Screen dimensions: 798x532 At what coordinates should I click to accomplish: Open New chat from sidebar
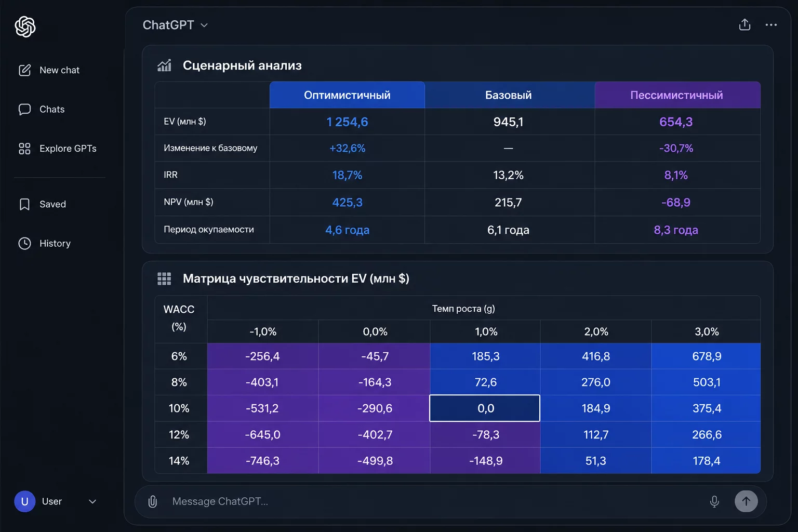click(59, 70)
